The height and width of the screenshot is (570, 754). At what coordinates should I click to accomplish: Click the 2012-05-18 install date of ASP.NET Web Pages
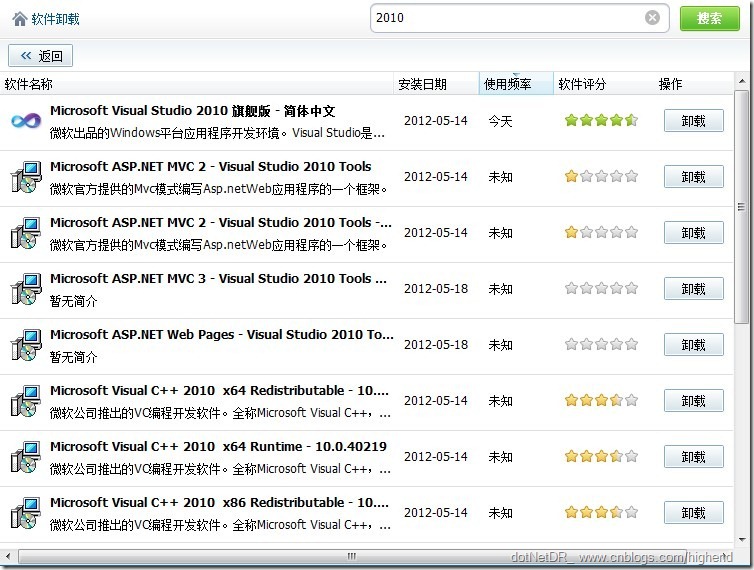[436, 344]
